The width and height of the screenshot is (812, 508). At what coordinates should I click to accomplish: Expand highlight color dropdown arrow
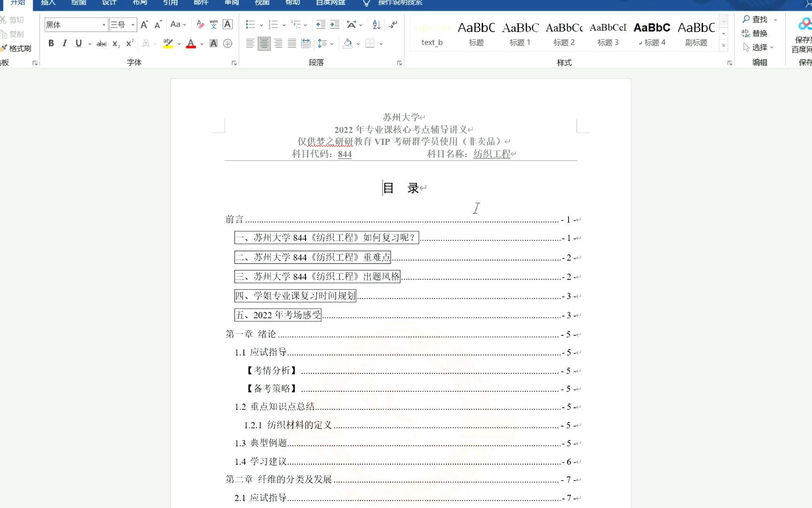pos(179,44)
